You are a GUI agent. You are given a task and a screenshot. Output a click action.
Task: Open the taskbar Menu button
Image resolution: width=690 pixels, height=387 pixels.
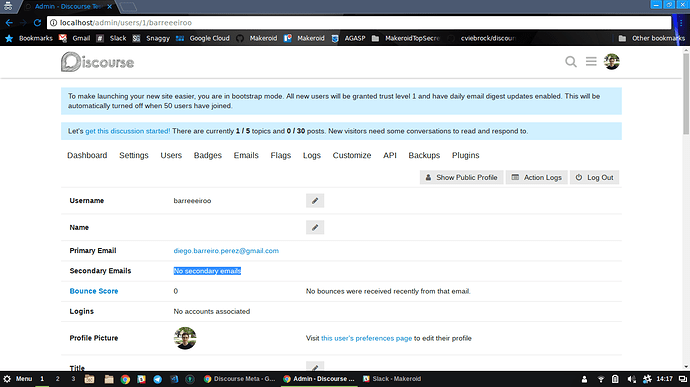tap(18, 379)
